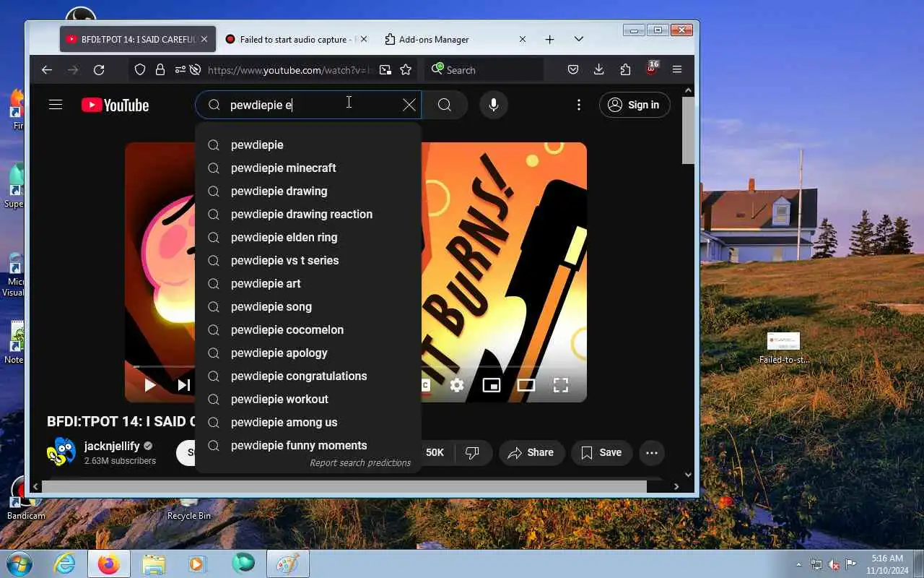Screen dimensions: 924x578
Task: Share the video
Action: tap(531, 453)
